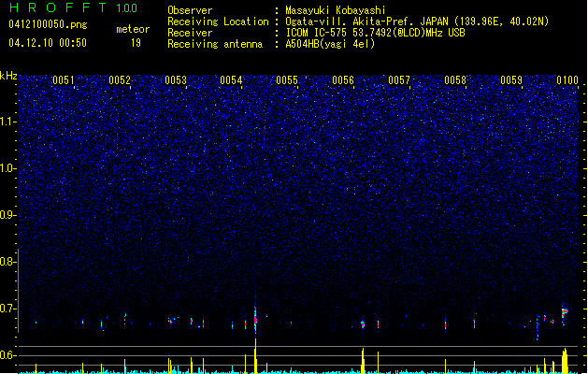This screenshot has width=588, height=374.
Task: Click time marker 0053
Action: 176,80
